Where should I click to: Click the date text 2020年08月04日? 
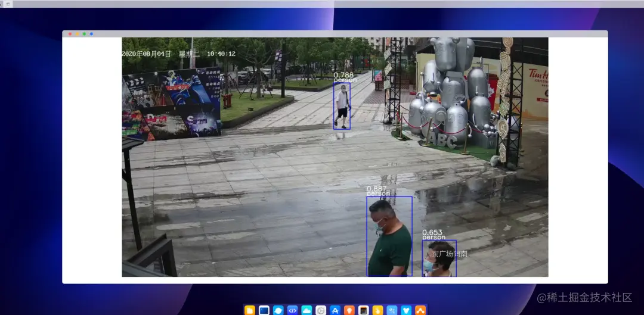coord(146,54)
